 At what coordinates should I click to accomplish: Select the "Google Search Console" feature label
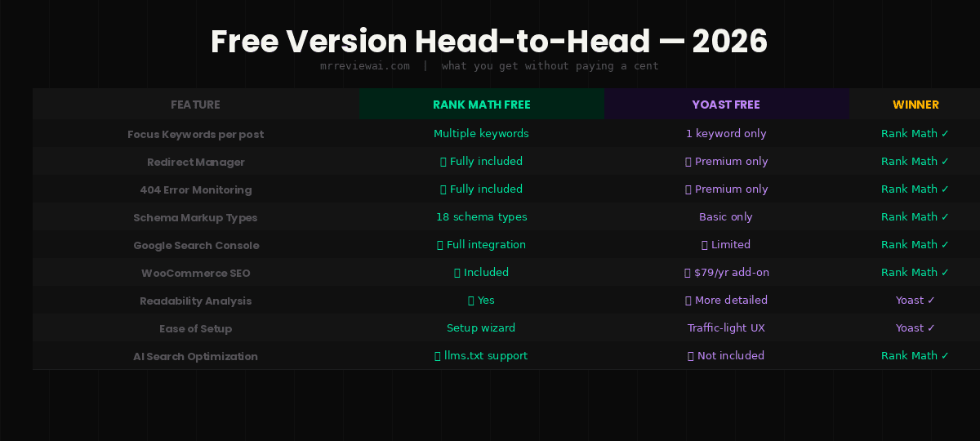[196, 245]
